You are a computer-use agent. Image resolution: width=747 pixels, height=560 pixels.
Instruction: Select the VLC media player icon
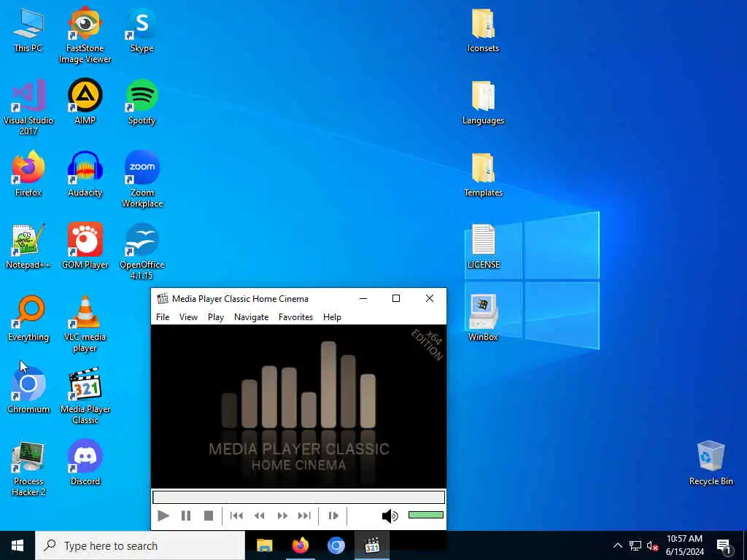[85, 324]
